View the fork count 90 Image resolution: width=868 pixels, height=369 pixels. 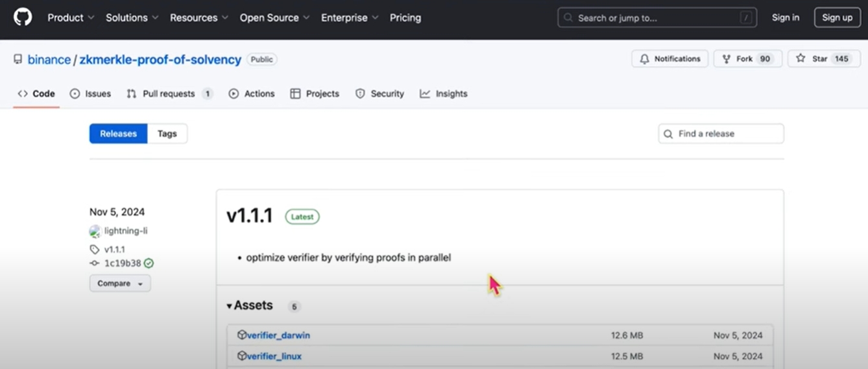pyautogui.click(x=765, y=59)
